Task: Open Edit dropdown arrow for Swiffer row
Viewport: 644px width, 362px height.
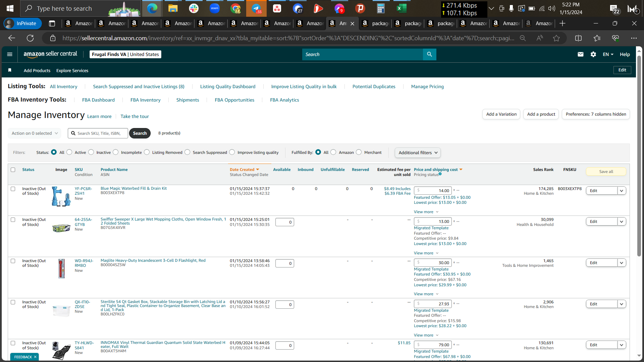Action: click(x=622, y=222)
